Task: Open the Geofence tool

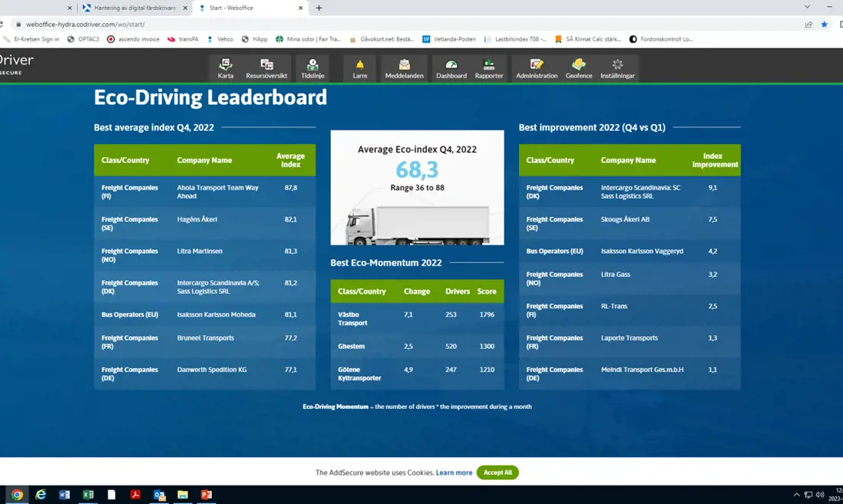Action: coord(578,68)
